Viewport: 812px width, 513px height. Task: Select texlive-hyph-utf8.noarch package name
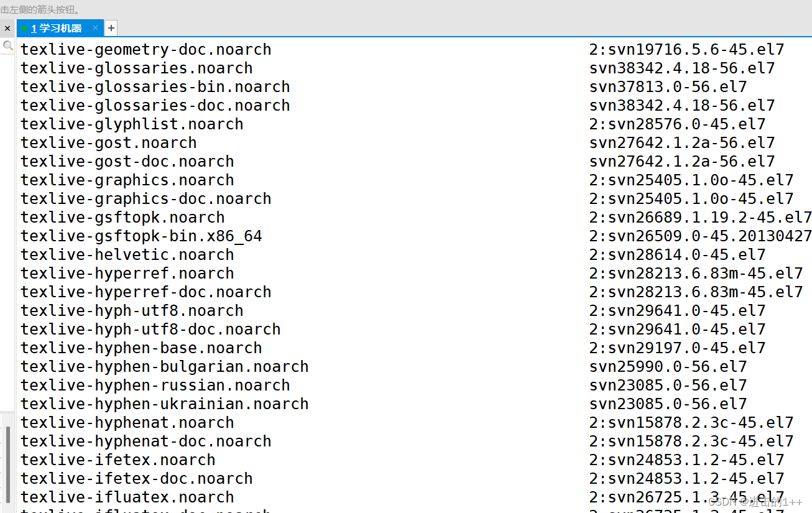coord(132,311)
